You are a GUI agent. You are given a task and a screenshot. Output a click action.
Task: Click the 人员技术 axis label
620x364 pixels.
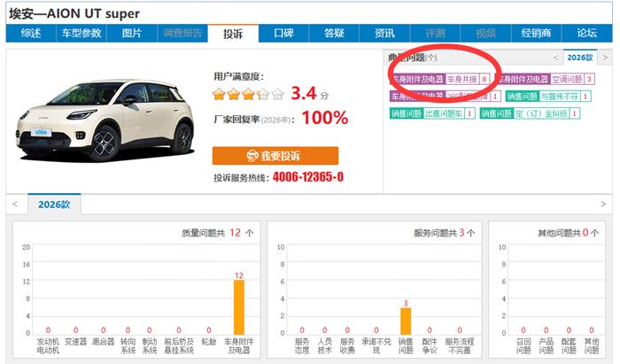pos(325,345)
